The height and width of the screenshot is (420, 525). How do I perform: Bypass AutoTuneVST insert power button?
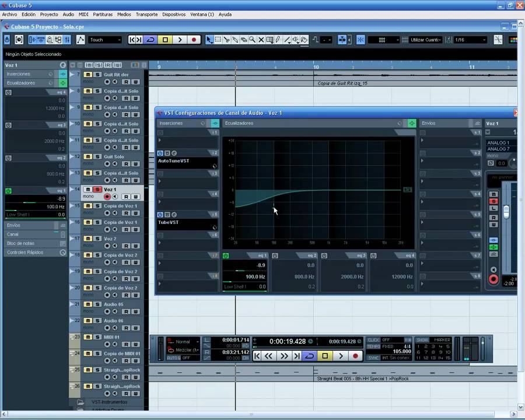pos(160,153)
